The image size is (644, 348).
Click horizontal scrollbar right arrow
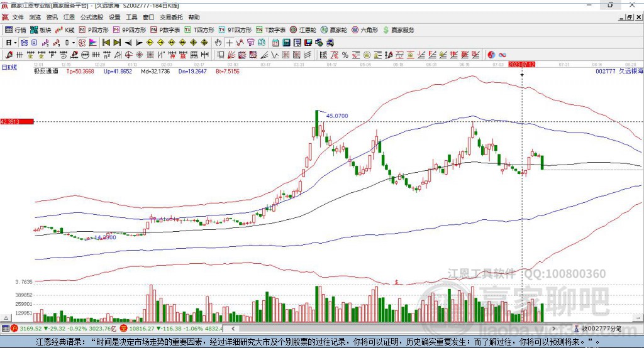(553, 329)
